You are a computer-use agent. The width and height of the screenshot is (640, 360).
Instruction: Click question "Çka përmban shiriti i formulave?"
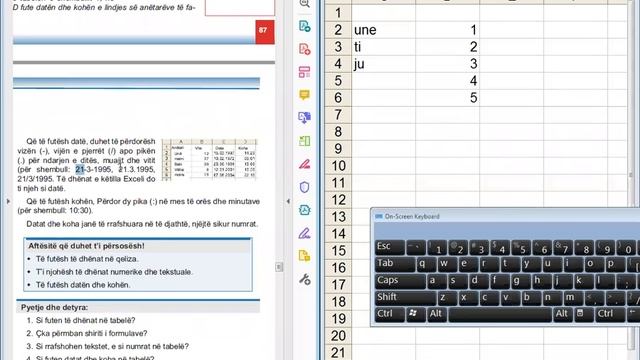[x=91, y=333]
